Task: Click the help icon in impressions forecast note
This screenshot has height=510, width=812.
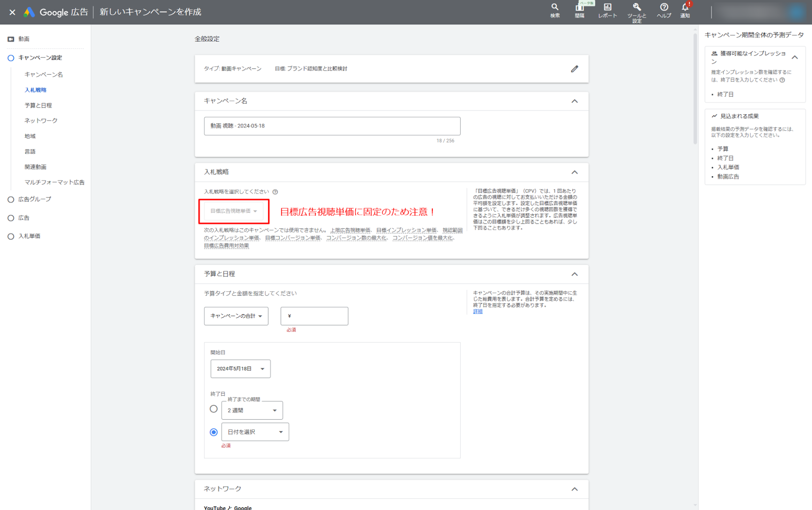Action: pyautogui.click(x=782, y=80)
